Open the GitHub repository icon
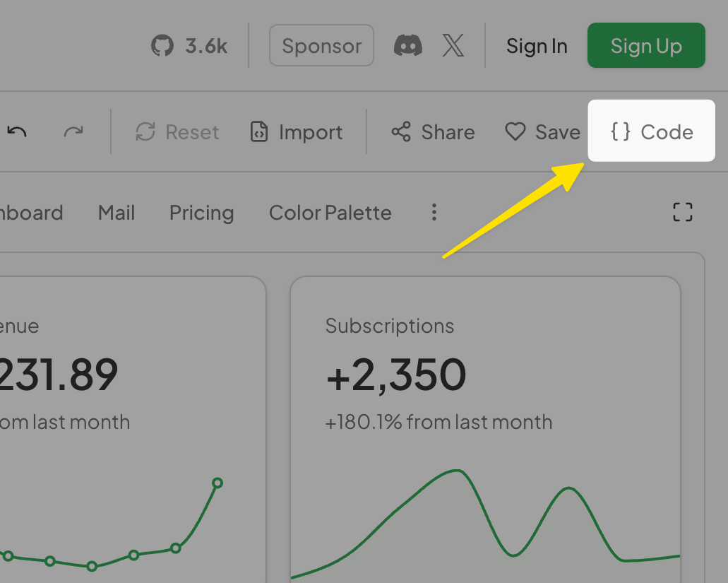The width and height of the screenshot is (728, 583). click(x=162, y=46)
